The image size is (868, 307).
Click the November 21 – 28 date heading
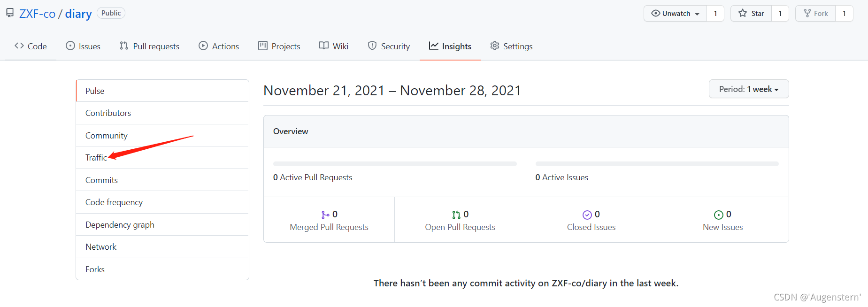pyautogui.click(x=392, y=91)
